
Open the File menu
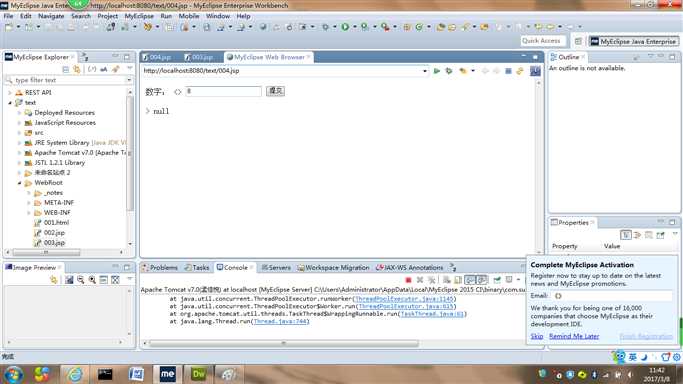8,16
